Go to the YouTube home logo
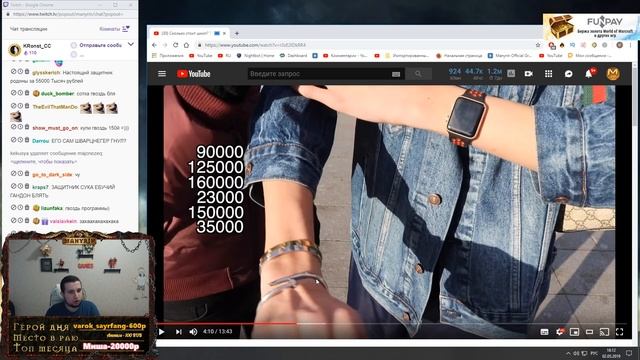Viewport: 640px width, 360px height. tap(193, 74)
